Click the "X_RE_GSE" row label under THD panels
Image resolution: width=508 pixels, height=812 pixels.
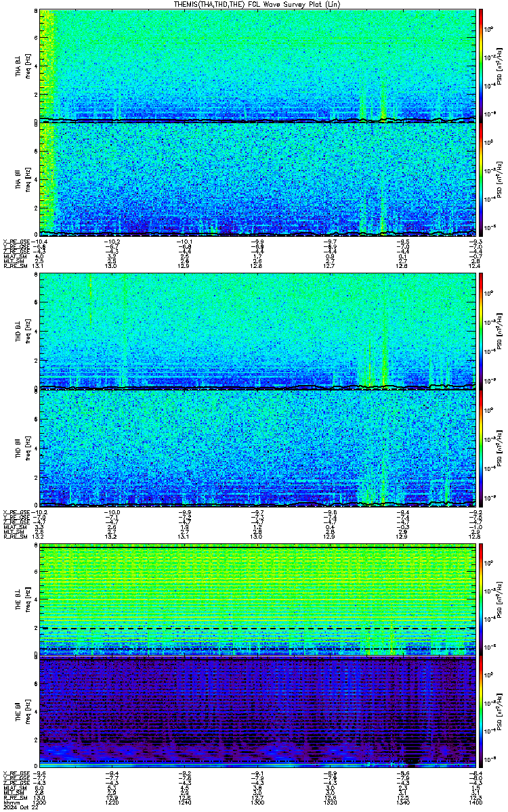coord(16,512)
